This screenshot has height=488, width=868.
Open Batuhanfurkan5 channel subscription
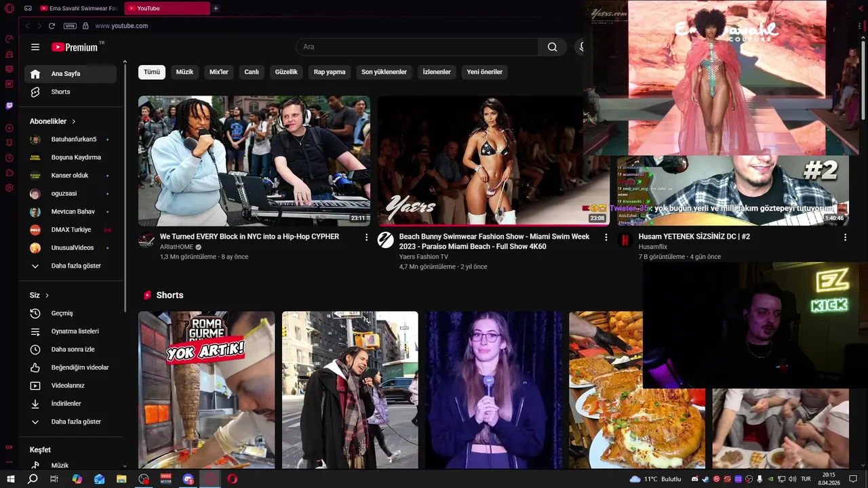click(71, 139)
